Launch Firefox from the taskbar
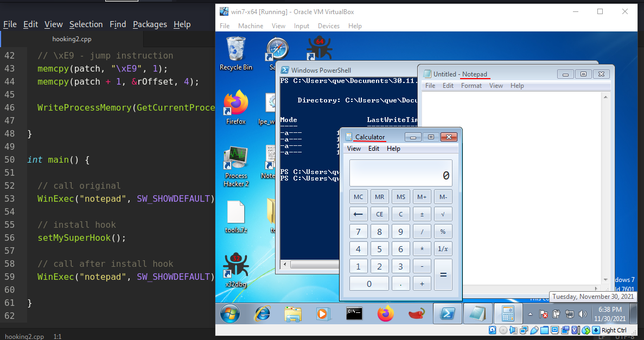The image size is (644, 340). pyautogui.click(x=385, y=314)
